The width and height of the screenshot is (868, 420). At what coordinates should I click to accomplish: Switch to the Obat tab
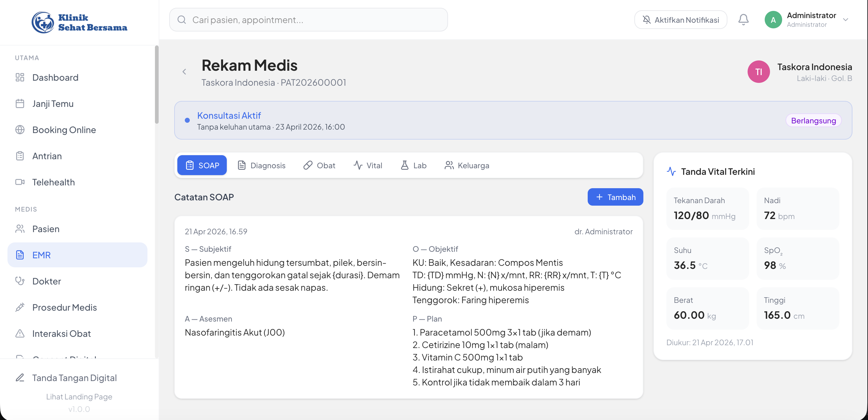tap(319, 165)
